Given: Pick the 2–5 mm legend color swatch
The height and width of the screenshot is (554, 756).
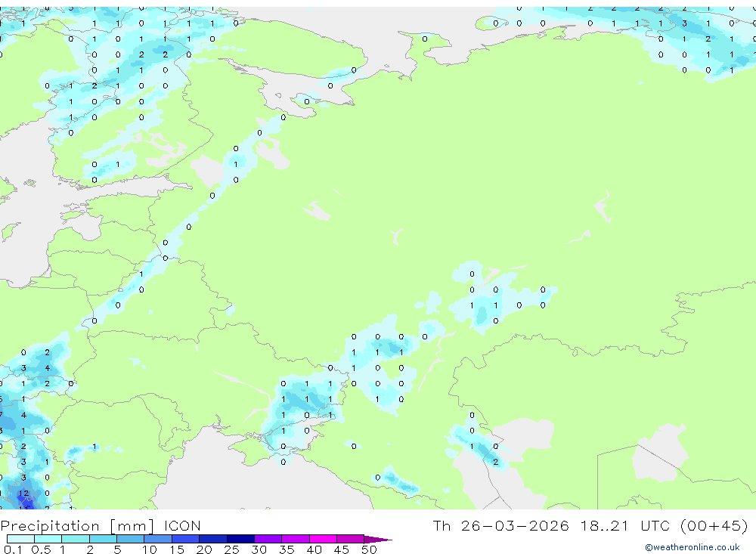Looking at the screenshot, I should coord(103,539).
